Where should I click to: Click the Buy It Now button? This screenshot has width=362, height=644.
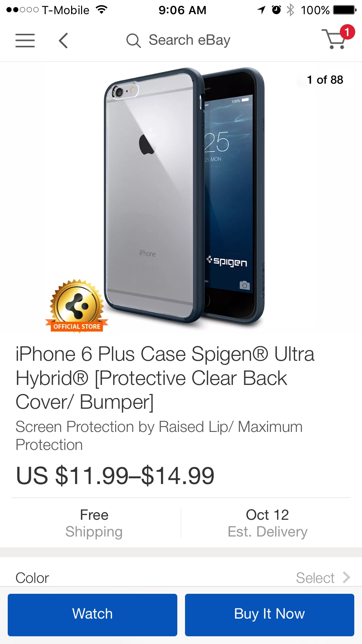270,615
